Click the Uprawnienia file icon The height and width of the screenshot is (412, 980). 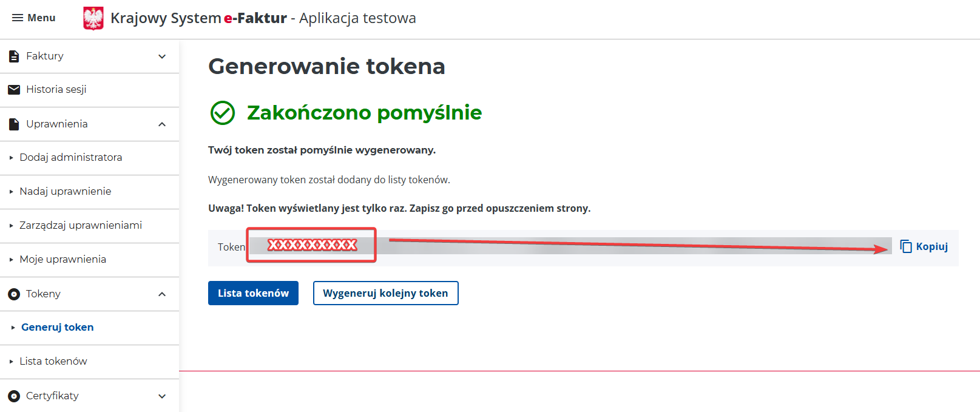click(x=14, y=124)
